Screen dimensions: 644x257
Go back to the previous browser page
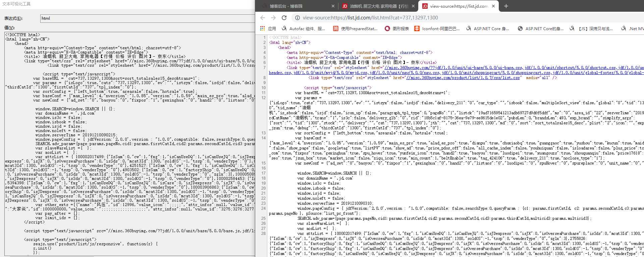point(263,18)
